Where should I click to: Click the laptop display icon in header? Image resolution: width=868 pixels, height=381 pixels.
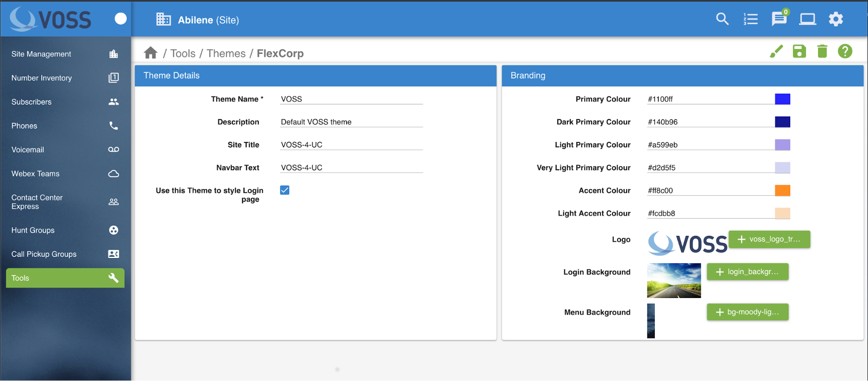point(808,19)
